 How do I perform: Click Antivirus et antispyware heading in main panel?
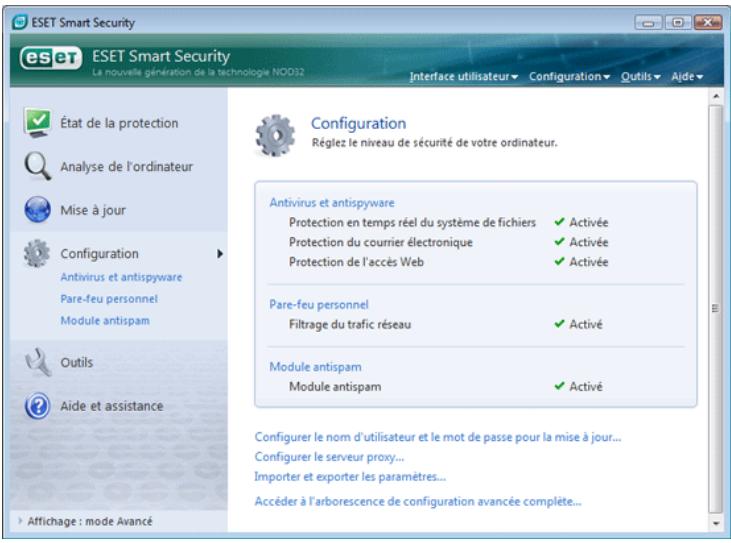click(332, 203)
